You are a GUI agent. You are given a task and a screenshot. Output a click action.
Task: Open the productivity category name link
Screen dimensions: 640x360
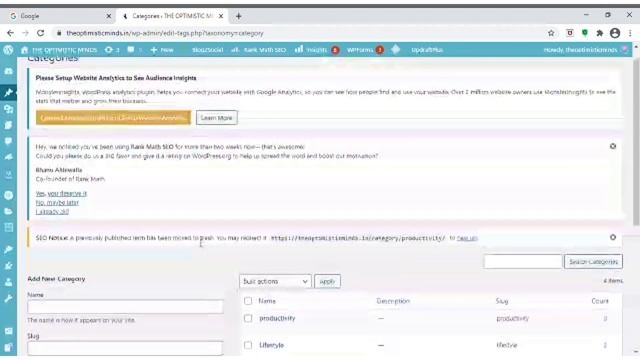tap(277, 318)
